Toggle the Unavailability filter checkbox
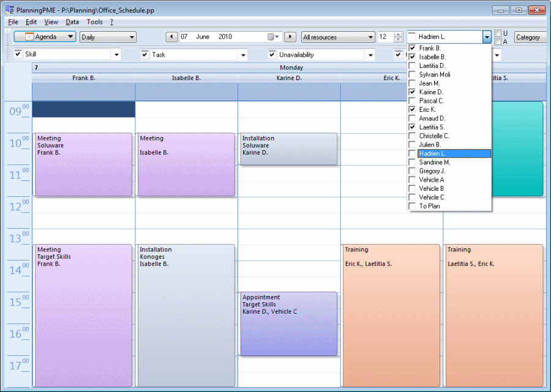The image size is (551, 392). [x=272, y=54]
